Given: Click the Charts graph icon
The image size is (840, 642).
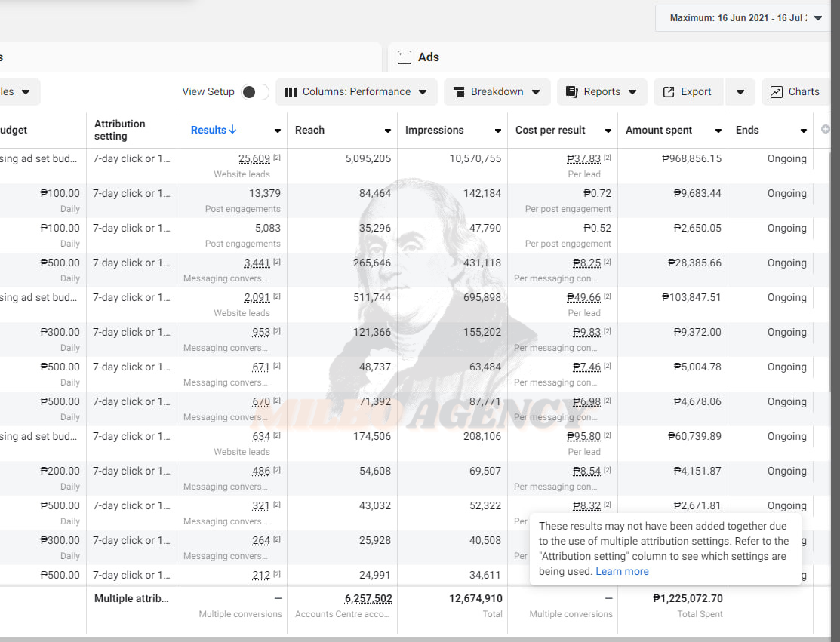Looking at the screenshot, I should coord(777,92).
